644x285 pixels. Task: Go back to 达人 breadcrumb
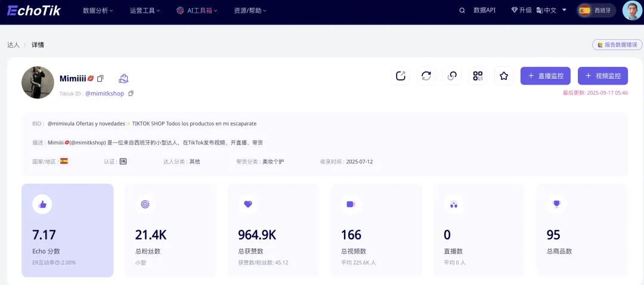13,45
